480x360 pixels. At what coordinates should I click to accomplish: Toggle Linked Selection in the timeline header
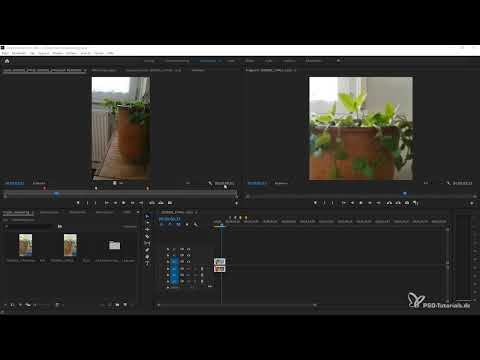178,225
